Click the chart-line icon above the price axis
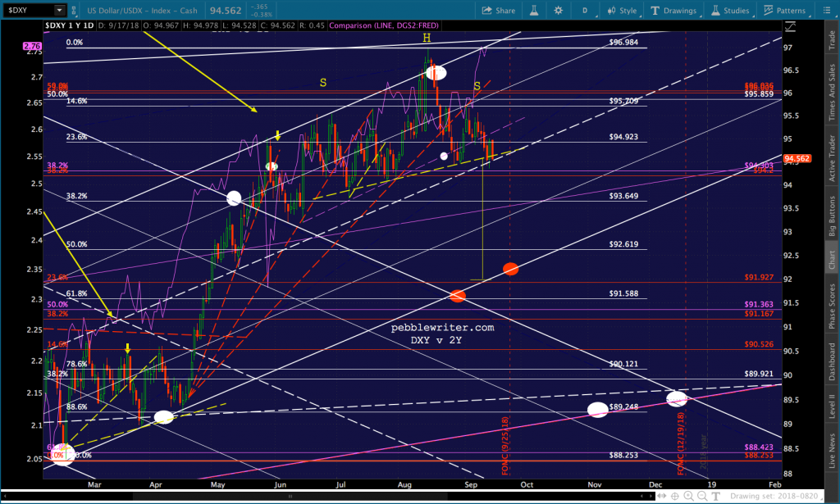Screen dimensions: 840x504 point(790,26)
